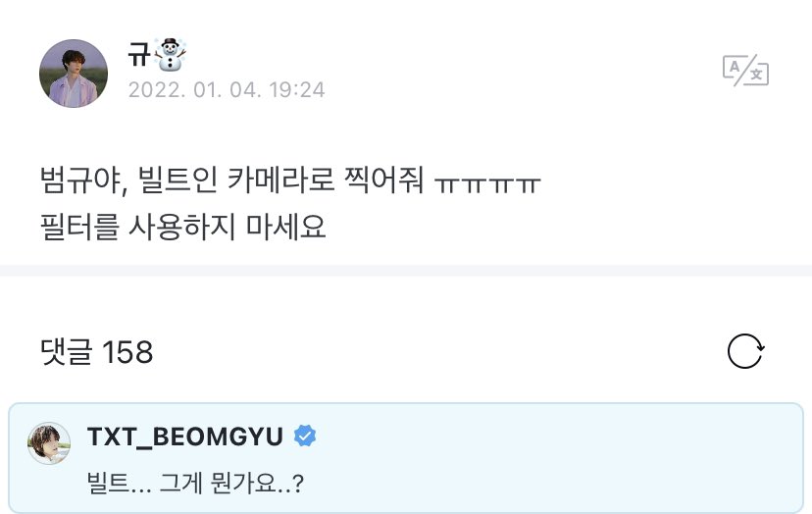The width and height of the screenshot is (812, 514).
Task: Open Beomgyu's reply text 빌트... 그게 뭔가요..?
Action: [196, 484]
